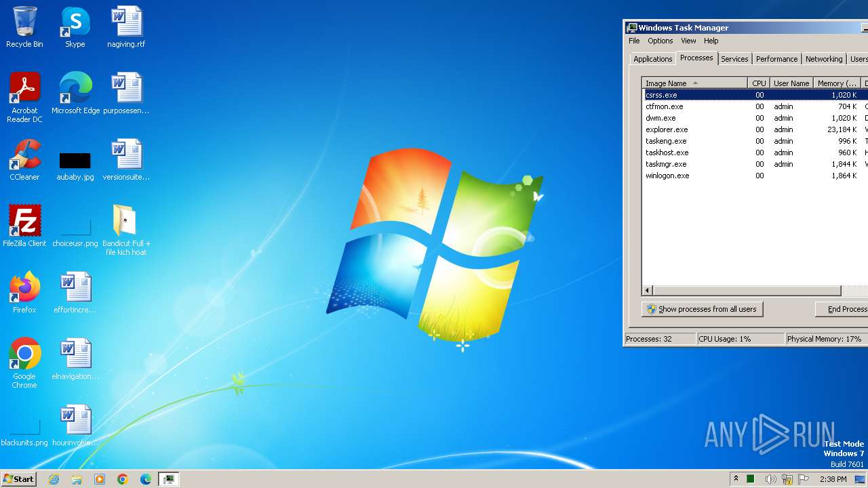Click the taskbar clock showing 2:38 PM
The width and height of the screenshot is (868, 488).
click(833, 479)
